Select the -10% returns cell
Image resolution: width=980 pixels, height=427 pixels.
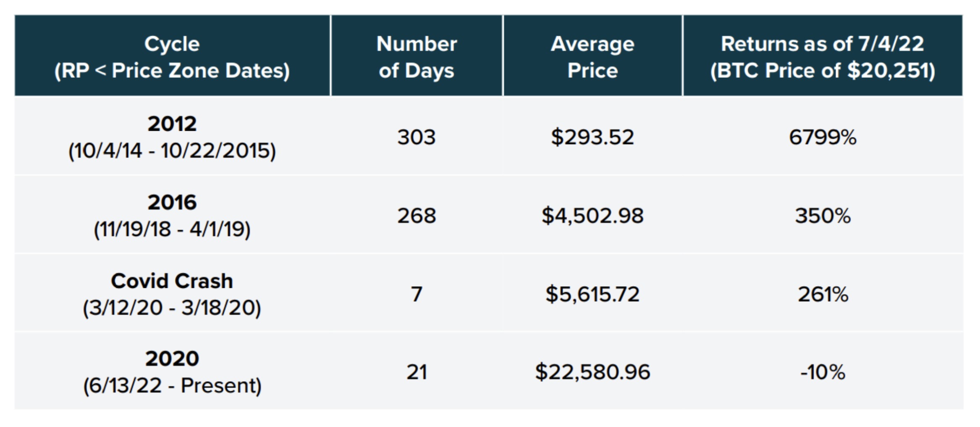(x=823, y=372)
